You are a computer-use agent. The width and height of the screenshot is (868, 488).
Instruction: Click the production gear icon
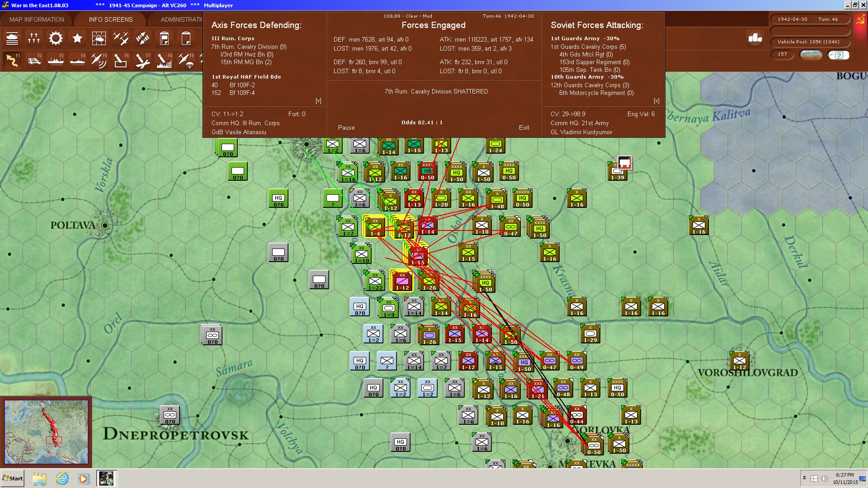(56, 38)
